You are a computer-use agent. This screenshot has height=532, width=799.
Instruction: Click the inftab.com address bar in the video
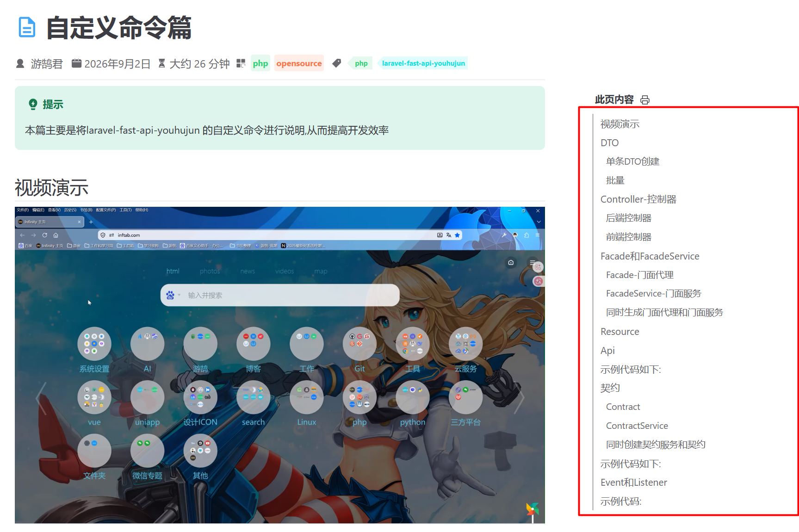coord(280,235)
